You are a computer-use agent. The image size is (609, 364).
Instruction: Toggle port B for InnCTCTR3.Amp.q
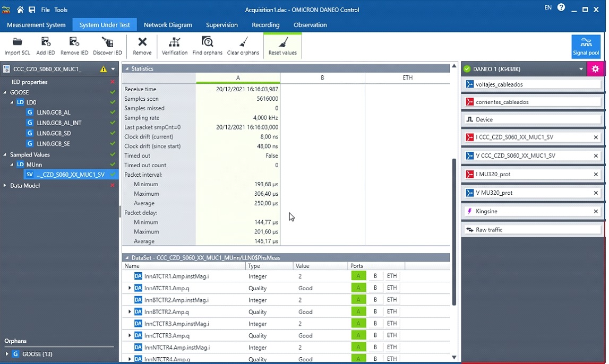375,335
